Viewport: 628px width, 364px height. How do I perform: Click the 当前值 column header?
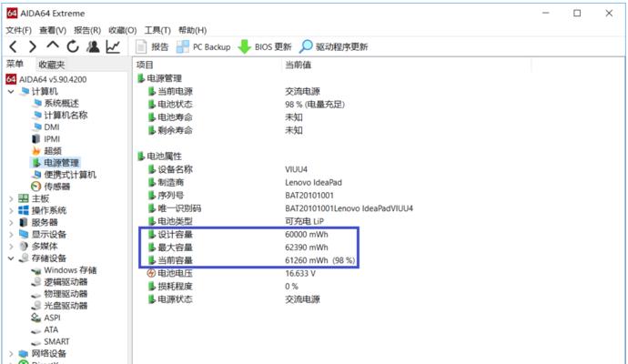tap(407, 65)
